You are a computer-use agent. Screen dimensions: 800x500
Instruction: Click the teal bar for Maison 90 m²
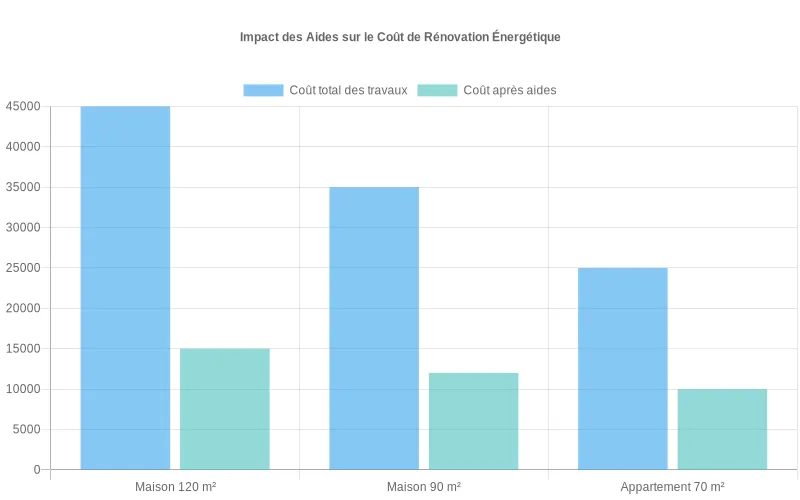pyautogui.click(x=474, y=421)
